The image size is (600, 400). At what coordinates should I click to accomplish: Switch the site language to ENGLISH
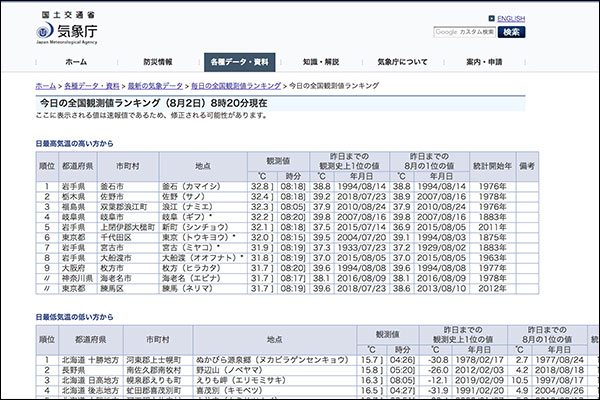tap(510, 18)
